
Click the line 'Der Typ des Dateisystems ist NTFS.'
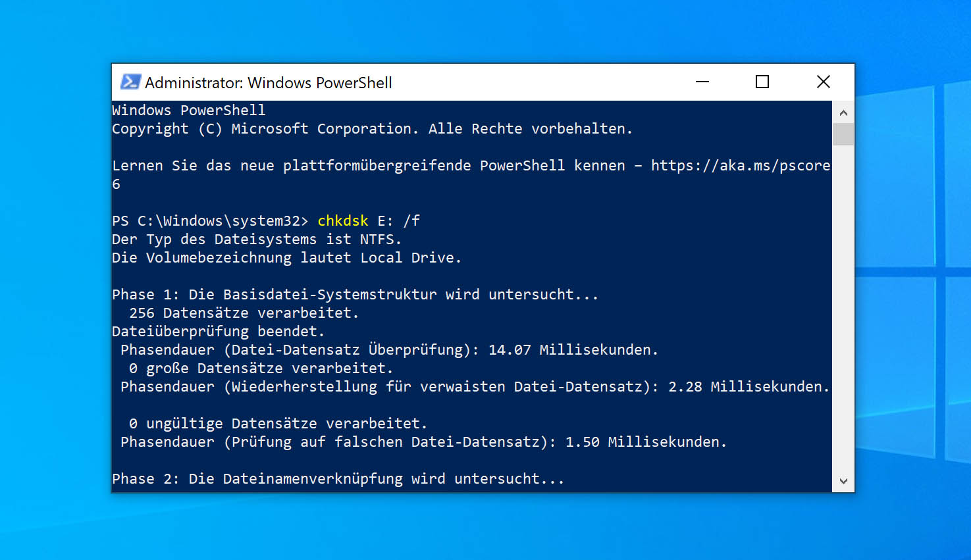pos(257,240)
